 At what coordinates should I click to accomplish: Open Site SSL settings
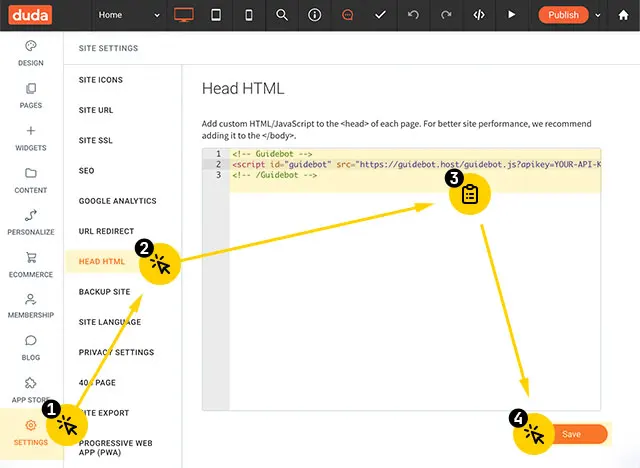[96, 141]
